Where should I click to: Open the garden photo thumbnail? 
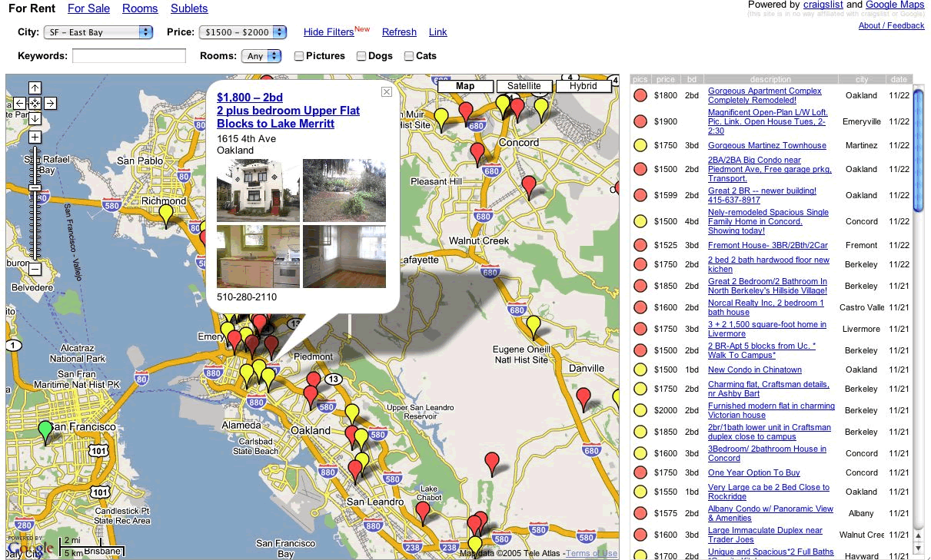(x=344, y=191)
